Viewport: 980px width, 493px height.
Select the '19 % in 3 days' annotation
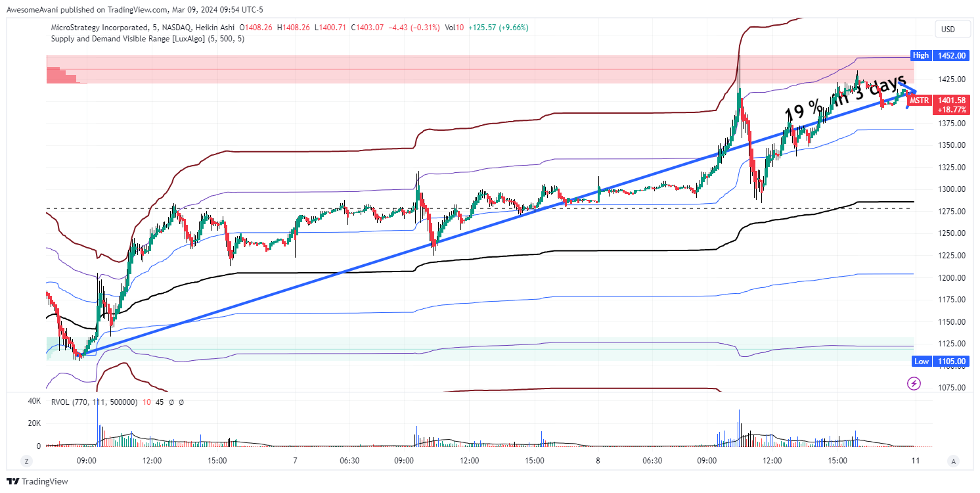coord(845,99)
